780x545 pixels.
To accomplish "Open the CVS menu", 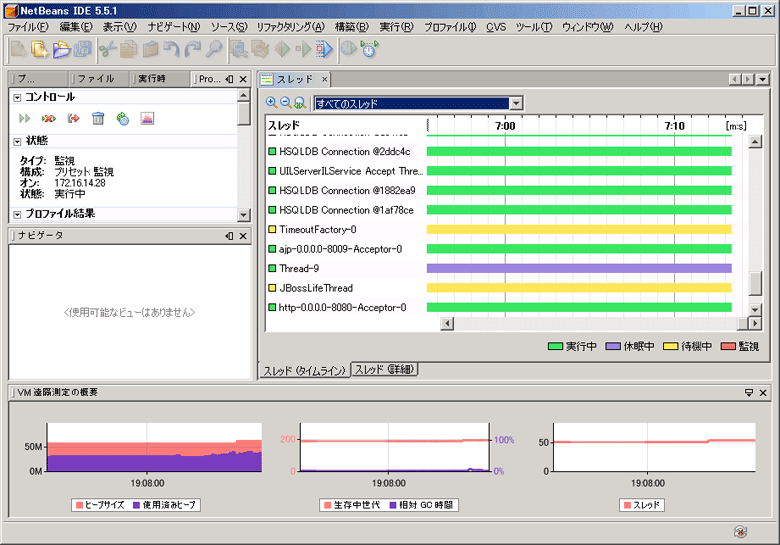I will 496,27.
